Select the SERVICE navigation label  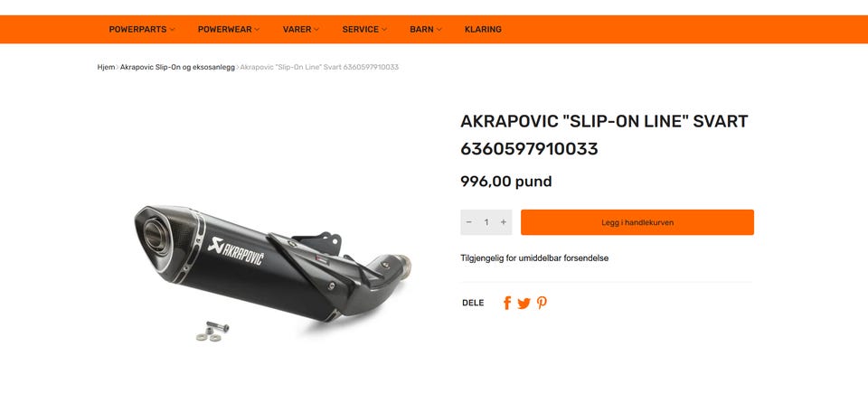click(x=361, y=29)
